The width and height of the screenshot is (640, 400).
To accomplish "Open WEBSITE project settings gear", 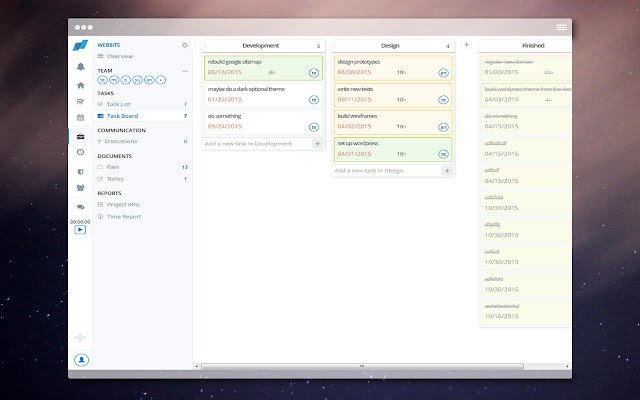I will [x=185, y=45].
